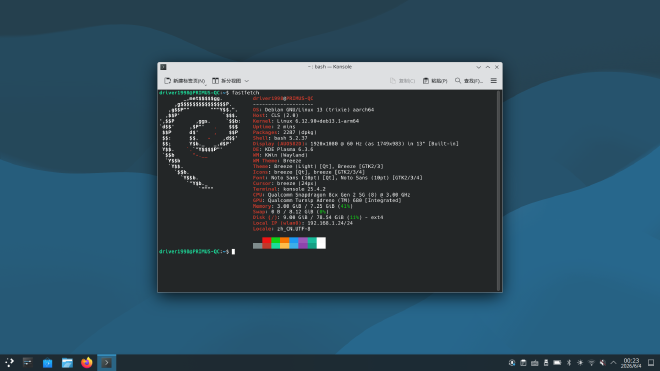Open the Bluetooth tray icon
This screenshot has height=371, width=660.
[x=569, y=363]
